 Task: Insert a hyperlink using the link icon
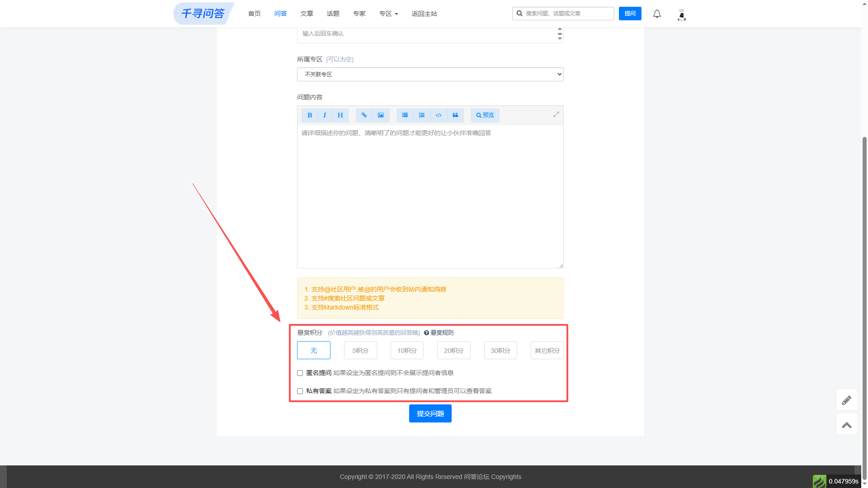(364, 115)
